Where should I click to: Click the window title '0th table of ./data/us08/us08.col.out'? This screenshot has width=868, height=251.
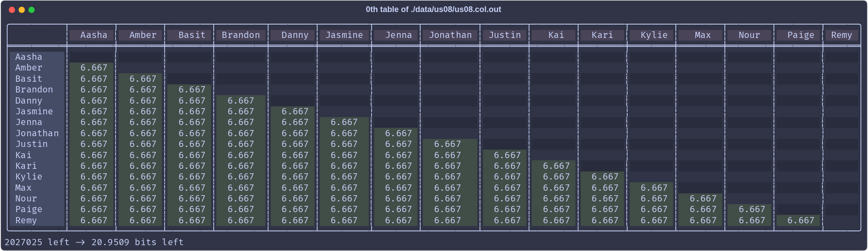pyautogui.click(x=433, y=9)
